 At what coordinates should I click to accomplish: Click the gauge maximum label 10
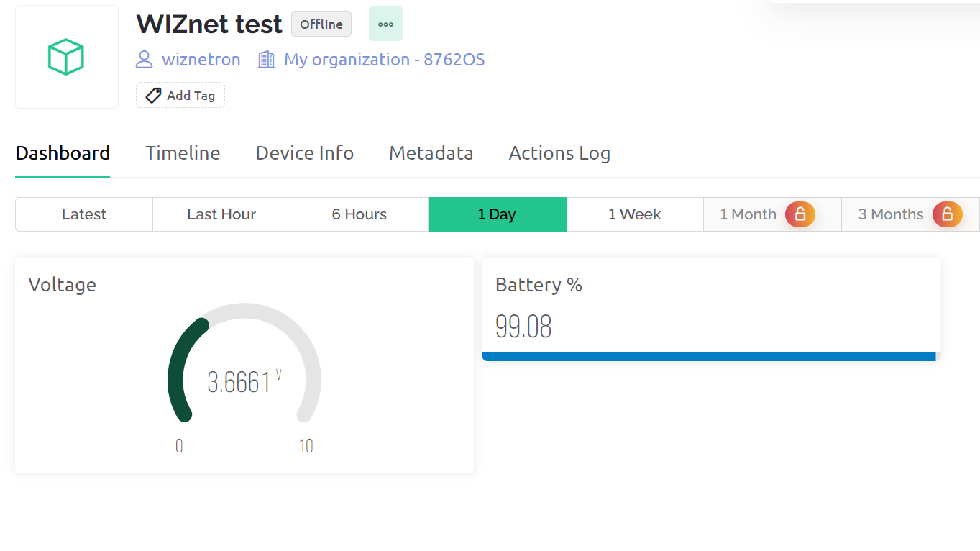(306, 447)
